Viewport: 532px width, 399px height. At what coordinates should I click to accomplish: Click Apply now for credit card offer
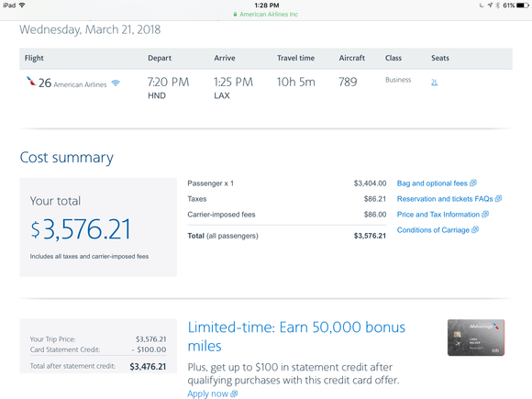click(x=208, y=393)
